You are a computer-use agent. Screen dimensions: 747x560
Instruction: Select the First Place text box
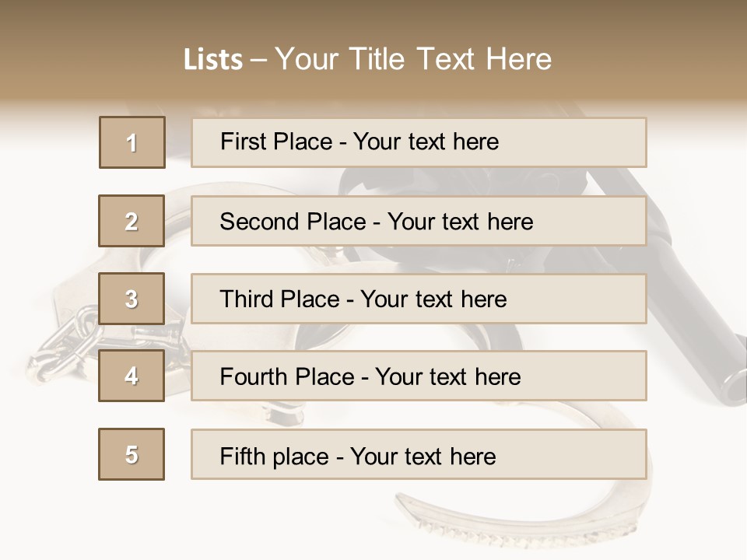pos(419,142)
